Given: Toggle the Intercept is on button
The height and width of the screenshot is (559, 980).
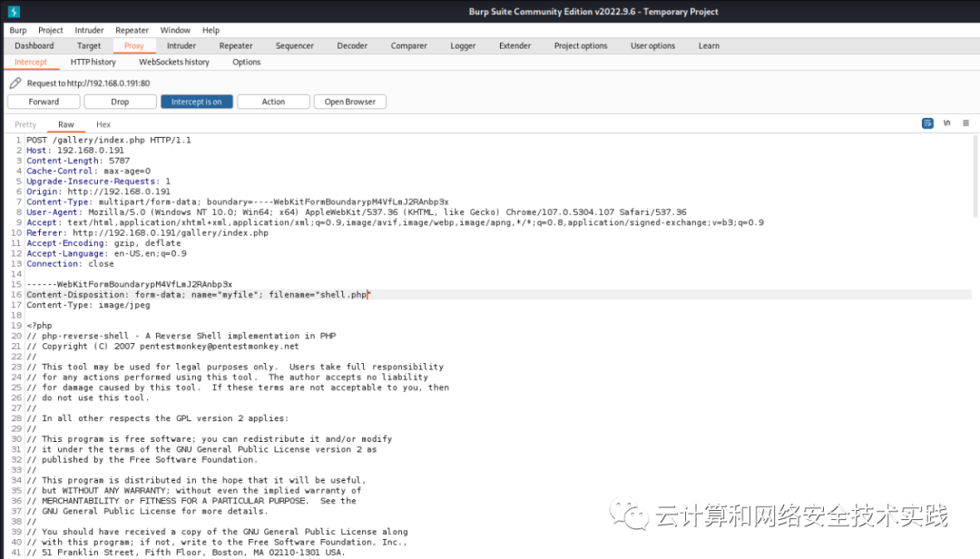Looking at the screenshot, I should (x=197, y=102).
